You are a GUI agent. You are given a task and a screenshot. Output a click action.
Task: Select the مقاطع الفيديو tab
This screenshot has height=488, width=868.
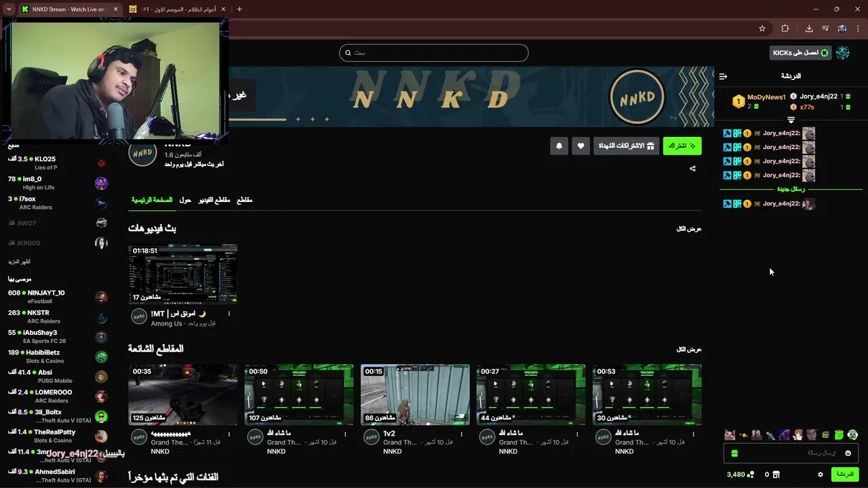pyautogui.click(x=214, y=200)
